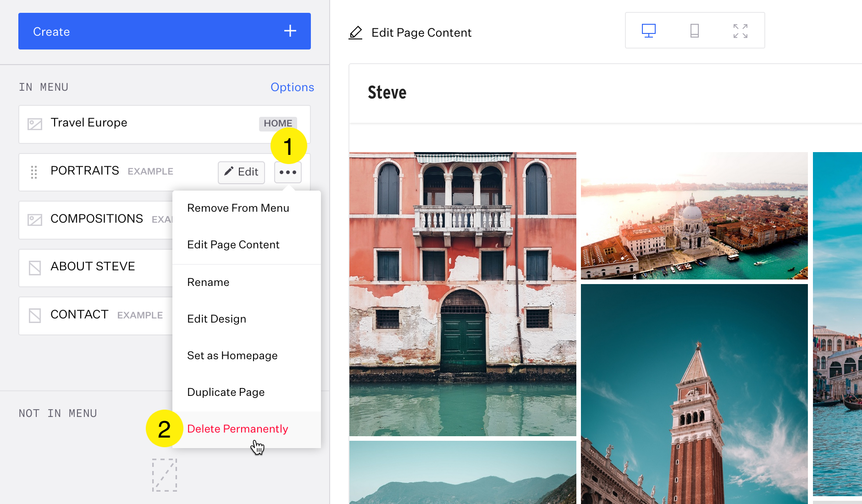862x504 pixels.
Task: Click the pink Venetian building photo
Action: (x=462, y=293)
